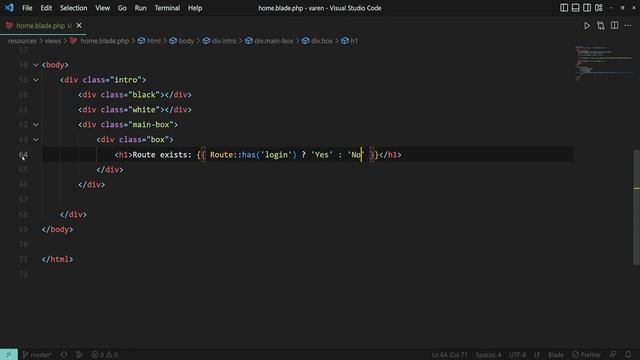640x360 pixels.
Task: Click the 'Yes' string in line 64
Action: click(322, 155)
